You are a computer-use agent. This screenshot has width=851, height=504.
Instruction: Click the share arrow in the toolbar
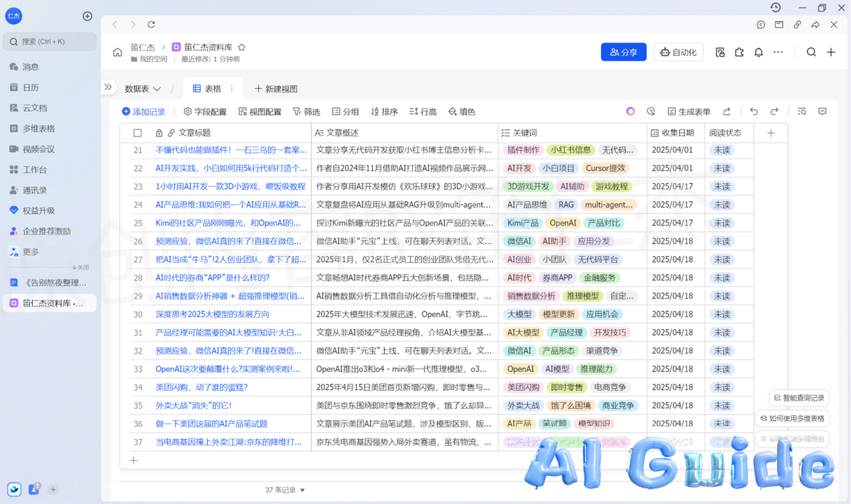(x=727, y=111)
